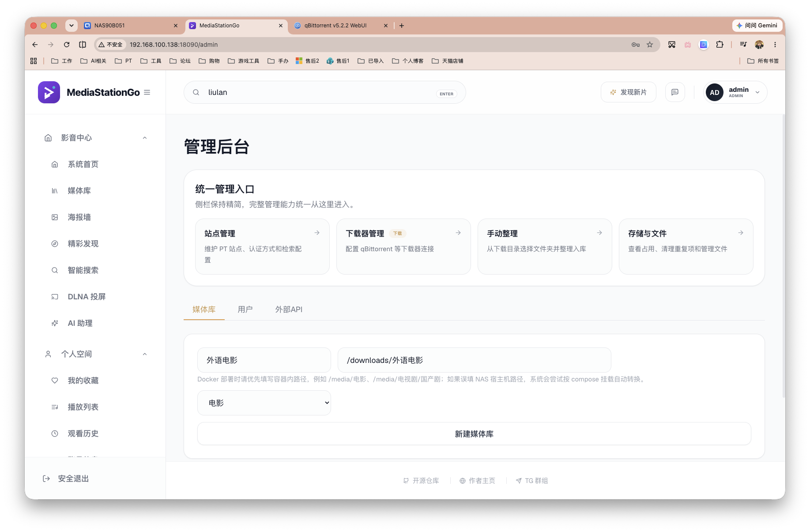The width and height of the screenshot is (810, 532).
Task: Click the 不安全 site security indicator
Action: pyautogui.click(x=111, y=45)
